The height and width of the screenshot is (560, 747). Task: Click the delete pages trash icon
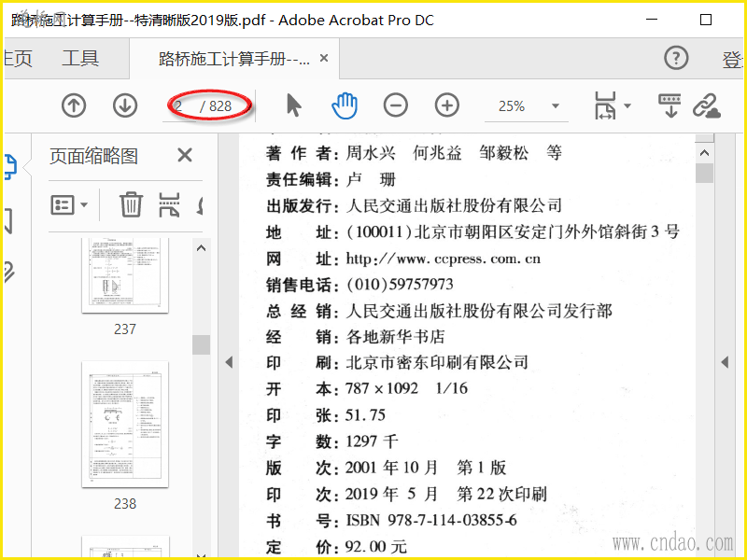pos(131,204)
